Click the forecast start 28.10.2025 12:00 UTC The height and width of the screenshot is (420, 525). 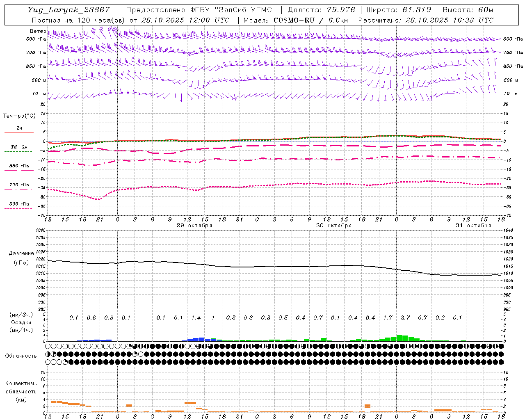(185, 20)
